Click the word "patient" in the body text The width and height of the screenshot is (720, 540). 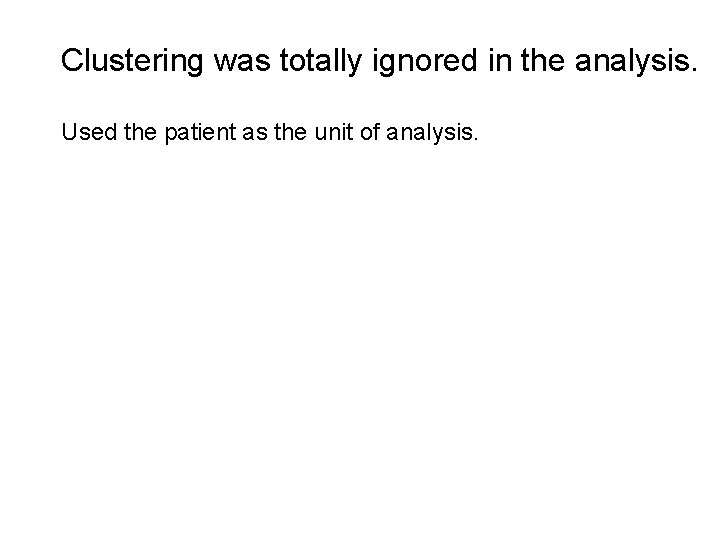point(187,131)
